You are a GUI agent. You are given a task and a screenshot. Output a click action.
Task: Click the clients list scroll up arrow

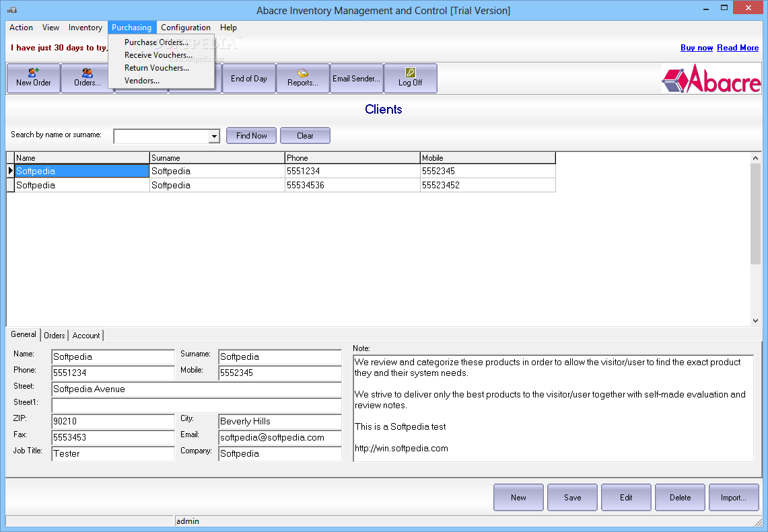click(755, 158)
